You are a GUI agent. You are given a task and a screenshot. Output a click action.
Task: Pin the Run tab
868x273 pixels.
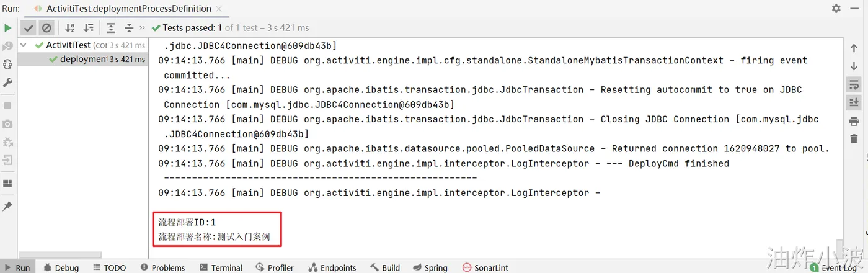point(7,206)
